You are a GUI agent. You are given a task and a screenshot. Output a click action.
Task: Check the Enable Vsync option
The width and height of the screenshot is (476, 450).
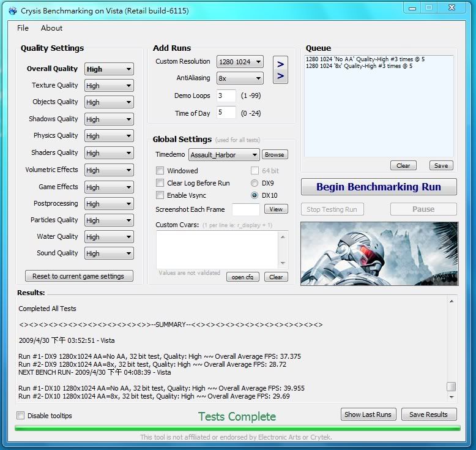pos(160,195)
